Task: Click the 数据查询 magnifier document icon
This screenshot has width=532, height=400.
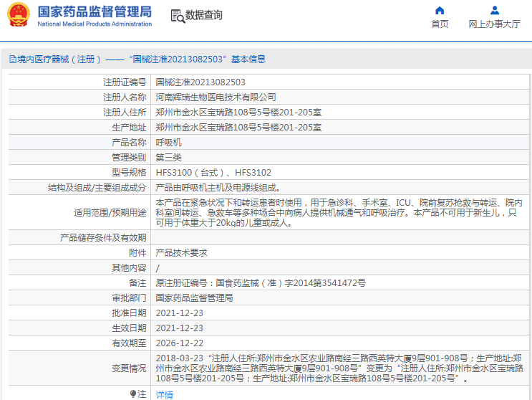Action: pyautogui.click(x=177, y=15)
